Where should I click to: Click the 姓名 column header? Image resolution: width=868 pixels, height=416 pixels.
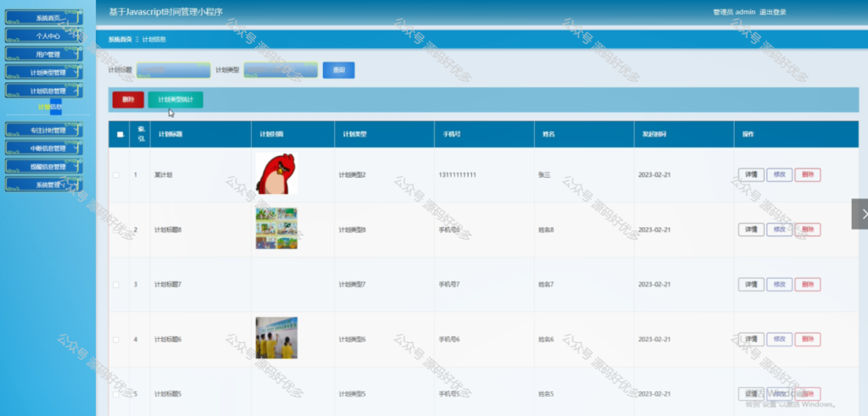[x=547, y=135]
